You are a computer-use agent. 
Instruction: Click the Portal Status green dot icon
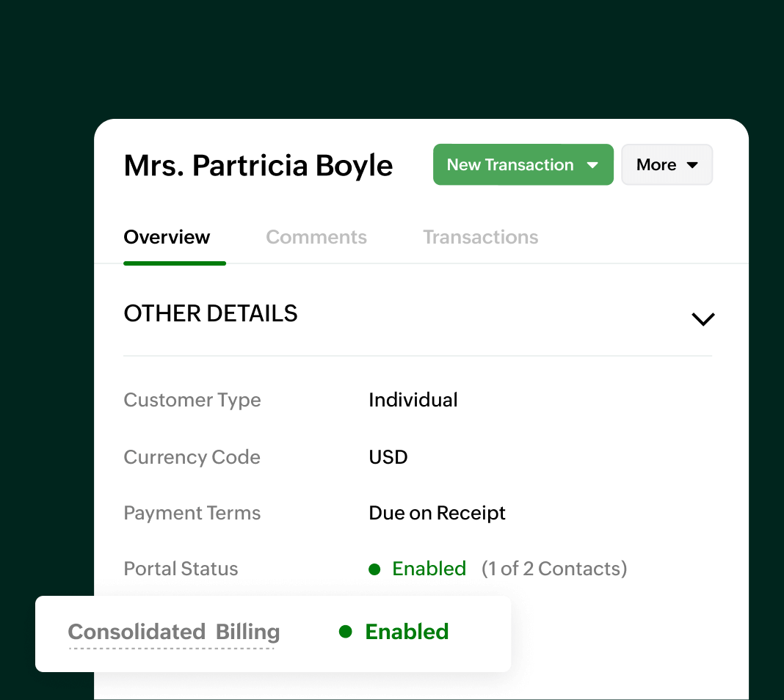pyautogui.click(x=374, y=569)
